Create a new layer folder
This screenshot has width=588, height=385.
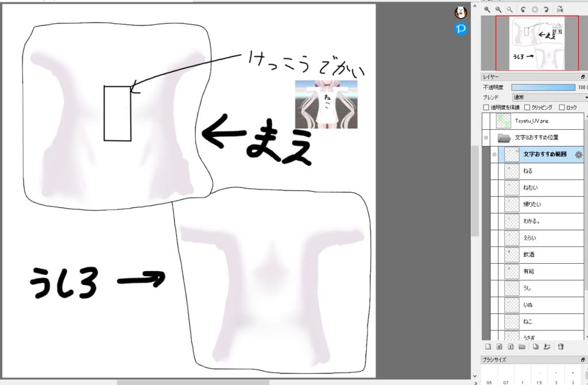click(523, 346)
